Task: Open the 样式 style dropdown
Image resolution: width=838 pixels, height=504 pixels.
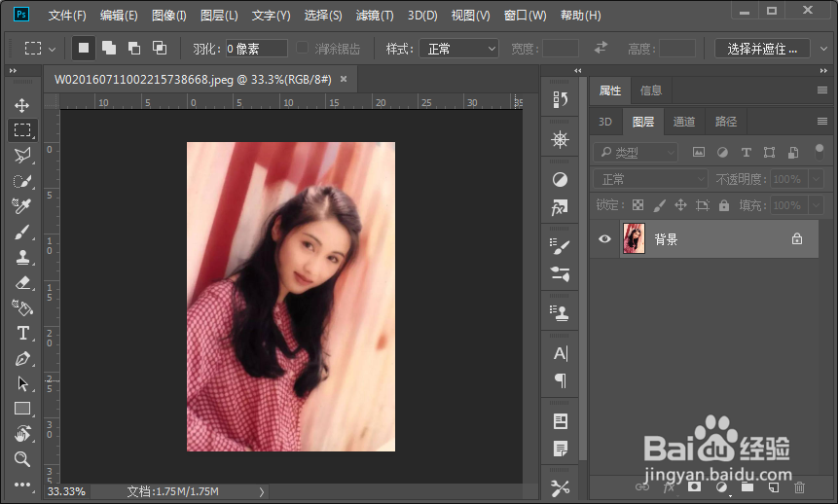Action: click(x=458, y=49)
